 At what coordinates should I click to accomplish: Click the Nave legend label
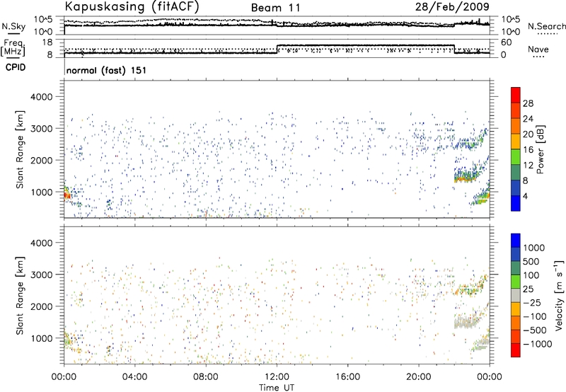click(x=538, y=49)
